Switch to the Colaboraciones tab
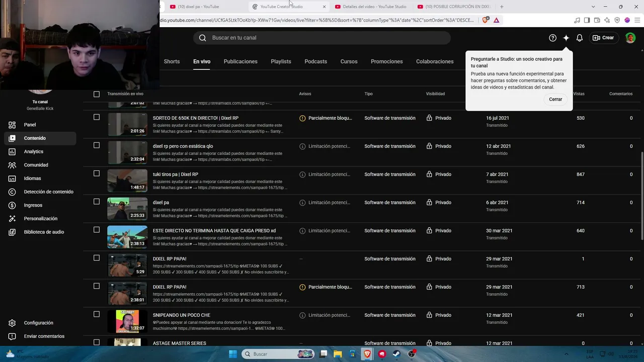644x362 pixels. point(435,61)
